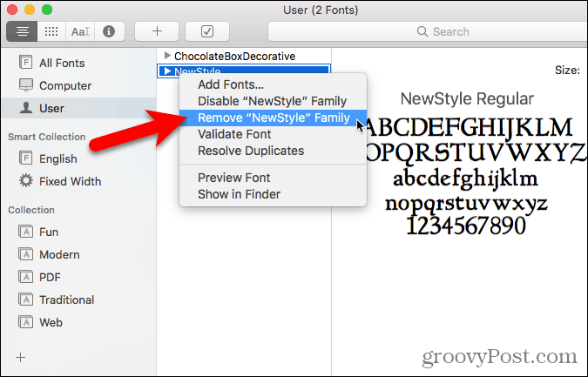Click the Traditional collection icon

(x=25, y=299)
